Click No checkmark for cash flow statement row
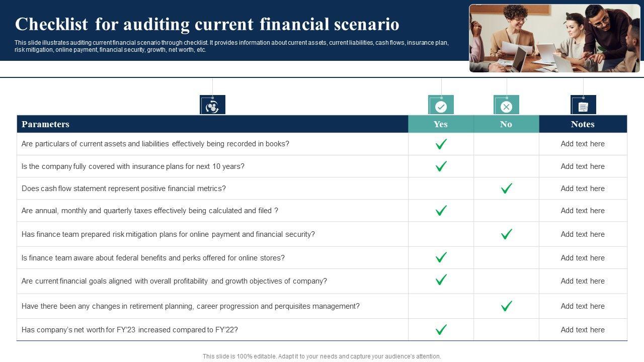Image resolution: width=644 pixels, height=362 pixels. point(507,189)
